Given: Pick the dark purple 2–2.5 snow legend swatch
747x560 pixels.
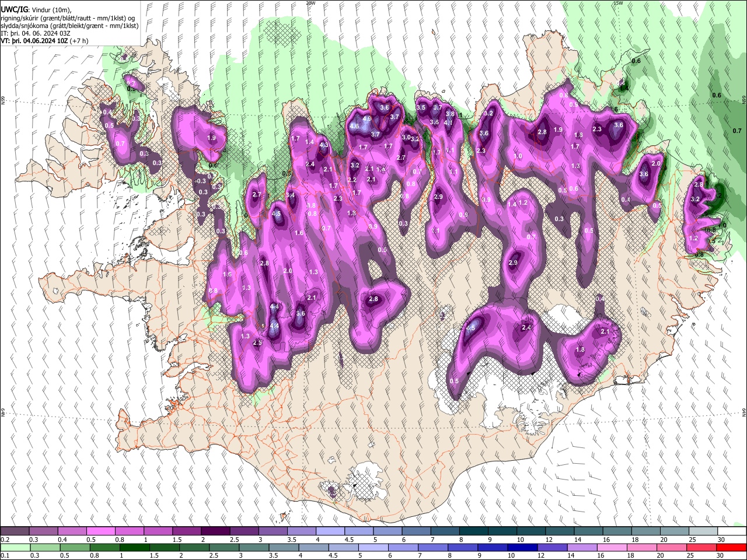Looking at the screenshot, I should [215, 531].
